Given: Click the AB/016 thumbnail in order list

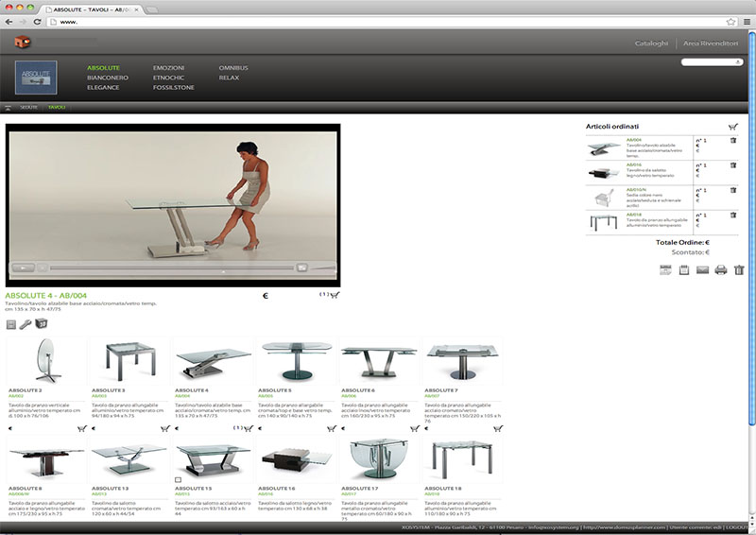Looking at the screenshot, I should (x=604, y=173).
